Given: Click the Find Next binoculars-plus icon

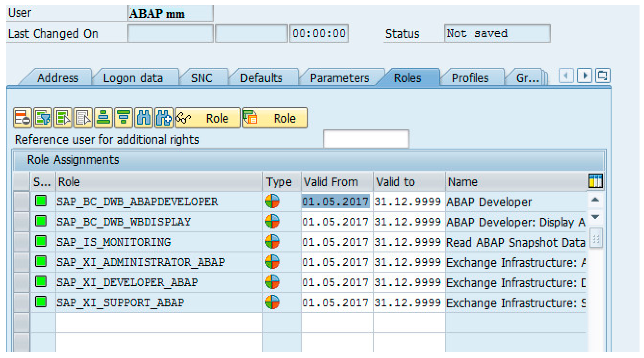Looking at the screenshot, I should coord(164,118).
